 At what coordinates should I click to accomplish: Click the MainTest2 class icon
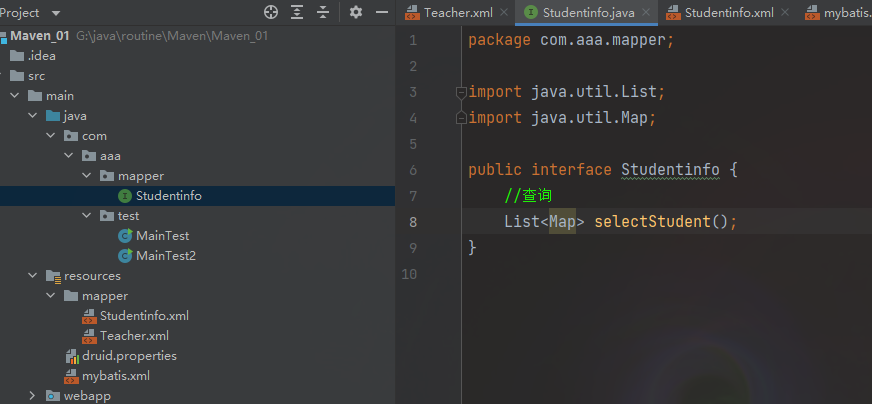126,256
